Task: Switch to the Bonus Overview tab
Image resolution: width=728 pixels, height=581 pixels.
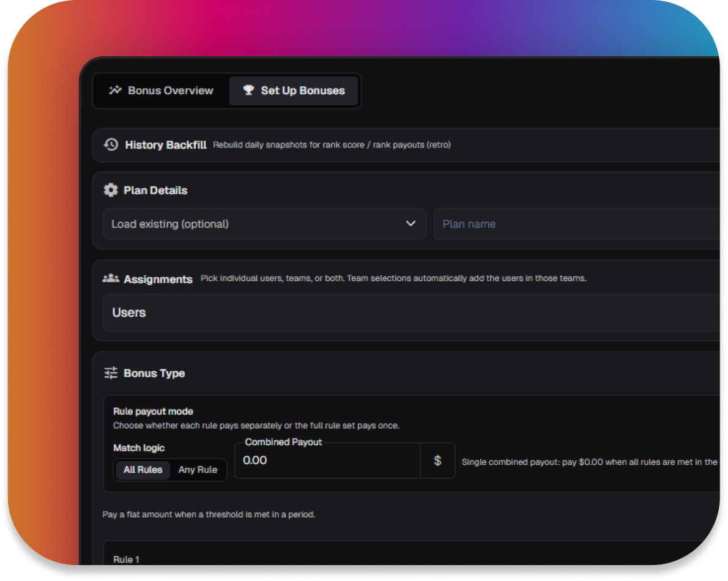Action: (x=162, y=91)
